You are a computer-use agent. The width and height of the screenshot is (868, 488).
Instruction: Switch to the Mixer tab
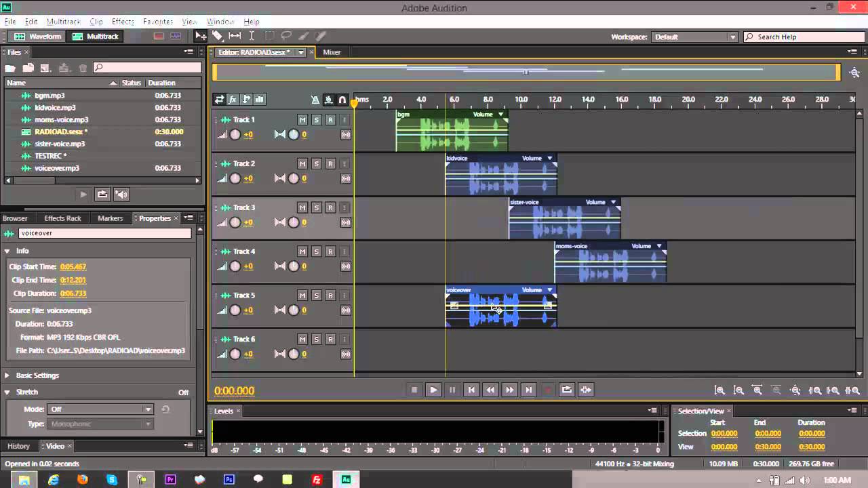332,52
